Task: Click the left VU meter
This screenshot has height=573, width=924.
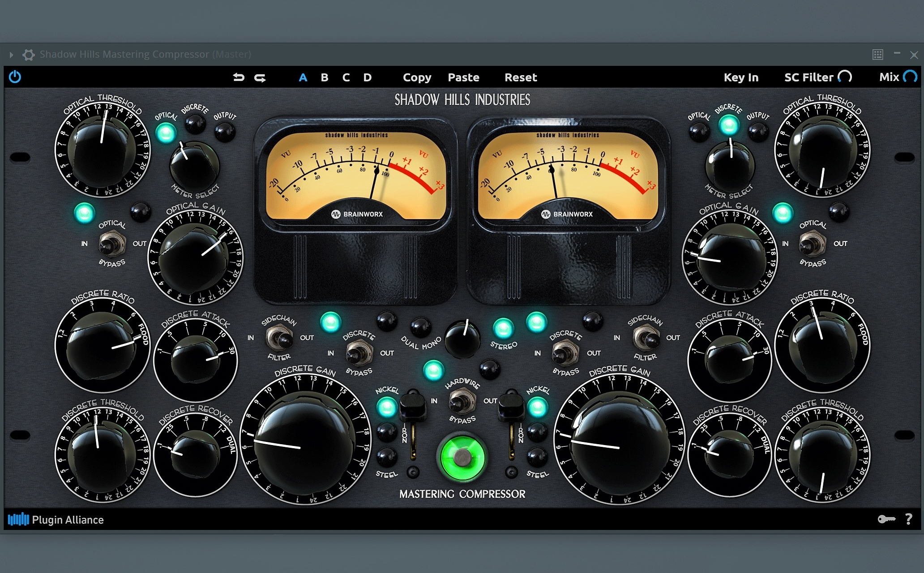Action: tap(356, 175)
